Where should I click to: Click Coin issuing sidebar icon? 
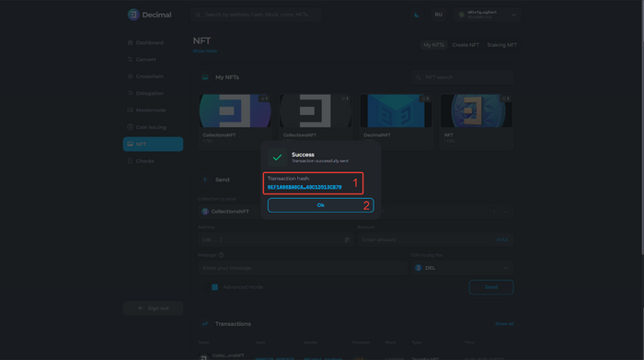(131, 127)
